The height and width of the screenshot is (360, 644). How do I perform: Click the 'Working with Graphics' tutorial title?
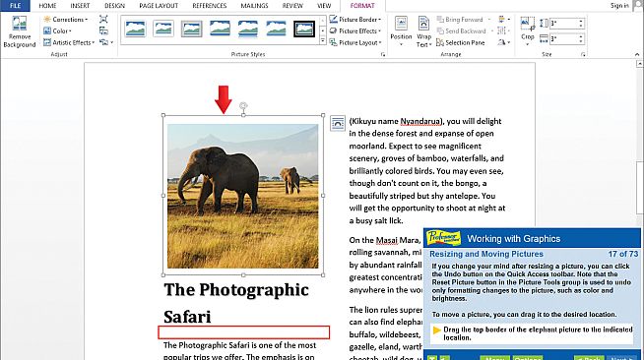tap(513, 239)
